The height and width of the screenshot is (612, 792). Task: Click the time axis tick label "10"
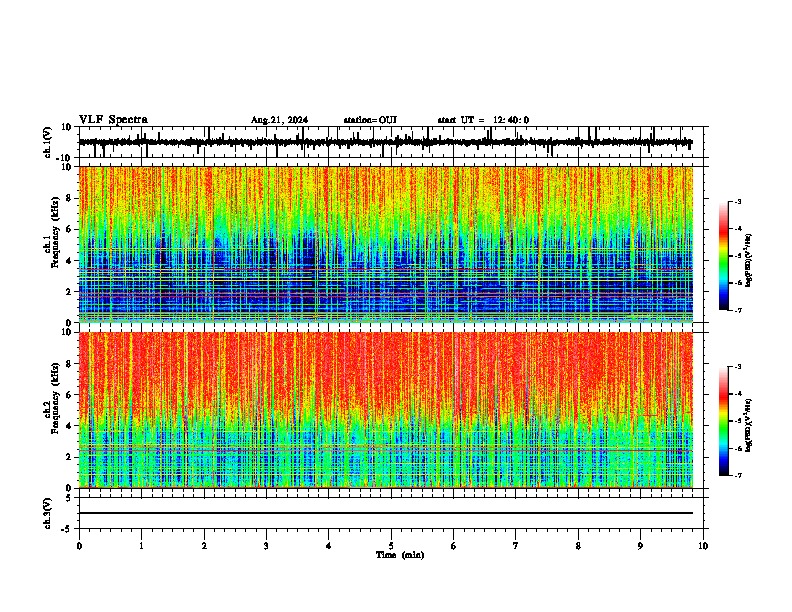[703, 545]
